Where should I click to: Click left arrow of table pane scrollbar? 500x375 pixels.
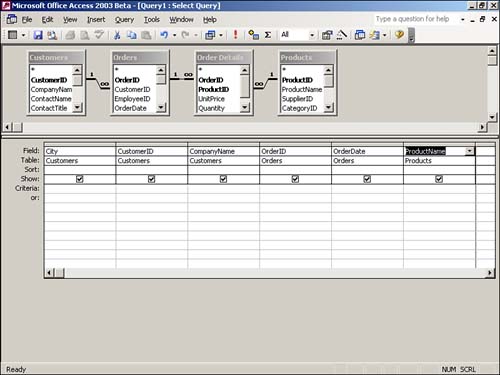click(7, 127)
